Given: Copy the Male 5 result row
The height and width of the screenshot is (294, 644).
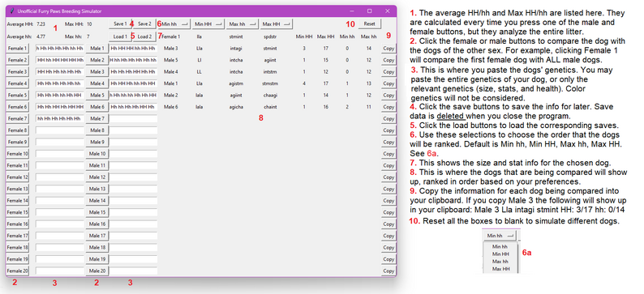Looking at the screenshot, I should (389, 60).
